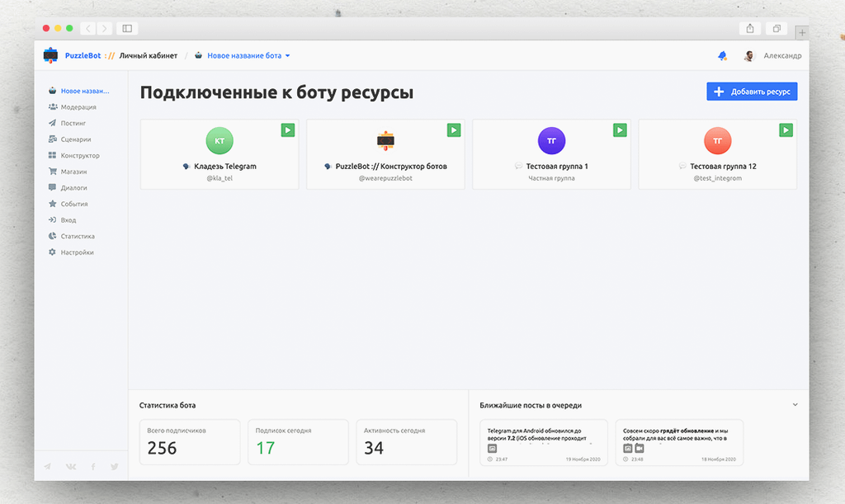This screenshot has height=504, width=845.
Task: Open the Всего подписчиков stat card
Action: coord(190,442)
